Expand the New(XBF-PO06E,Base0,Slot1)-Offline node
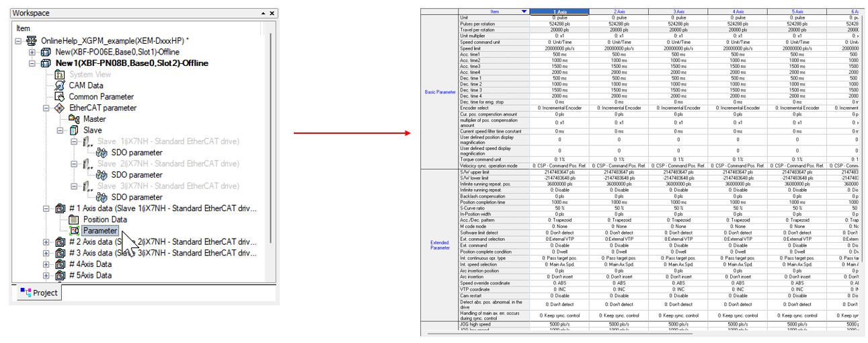The width and height of the screenshot is (868, 343). tap(33, 52)
